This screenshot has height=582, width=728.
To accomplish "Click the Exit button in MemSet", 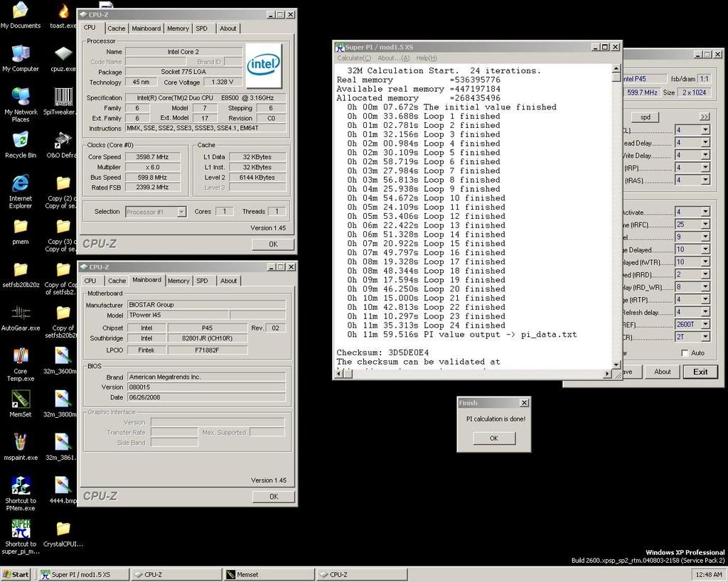I will tap(700, 372).
